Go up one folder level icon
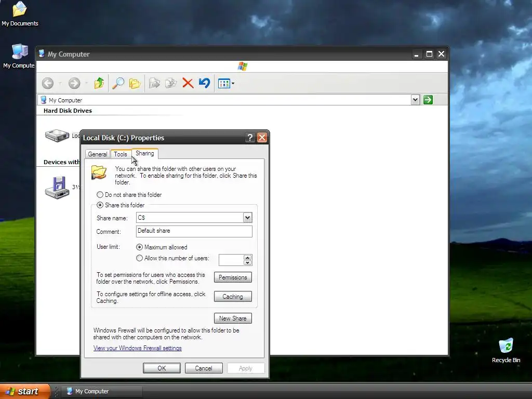 [x=99, y=83]
